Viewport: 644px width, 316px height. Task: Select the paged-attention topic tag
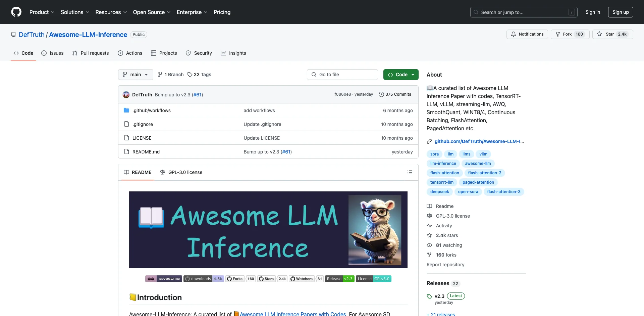click(478, 182)
